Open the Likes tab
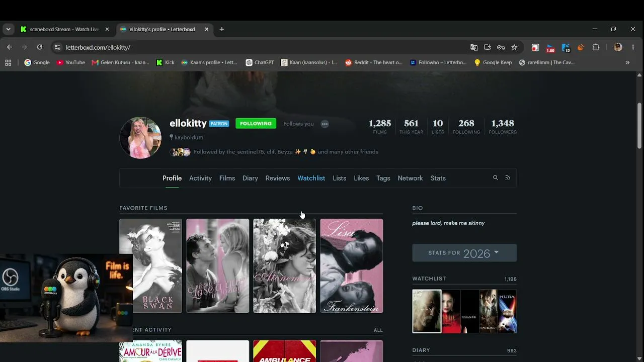644x362 pixels. (x=361, y=178)
